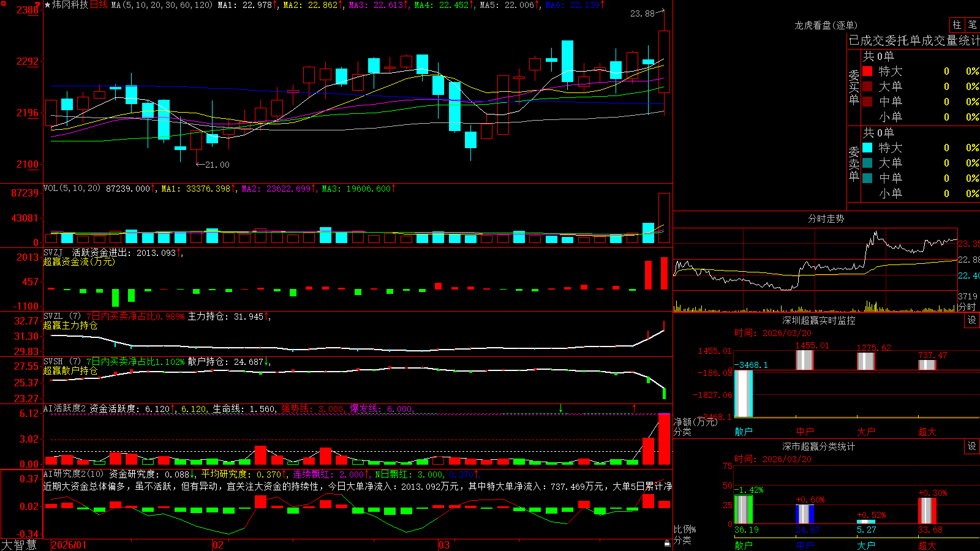Click the stock name 炜冈科技
Image resolution: width=980 pixels, height=551 pixels.
[70, 5]
